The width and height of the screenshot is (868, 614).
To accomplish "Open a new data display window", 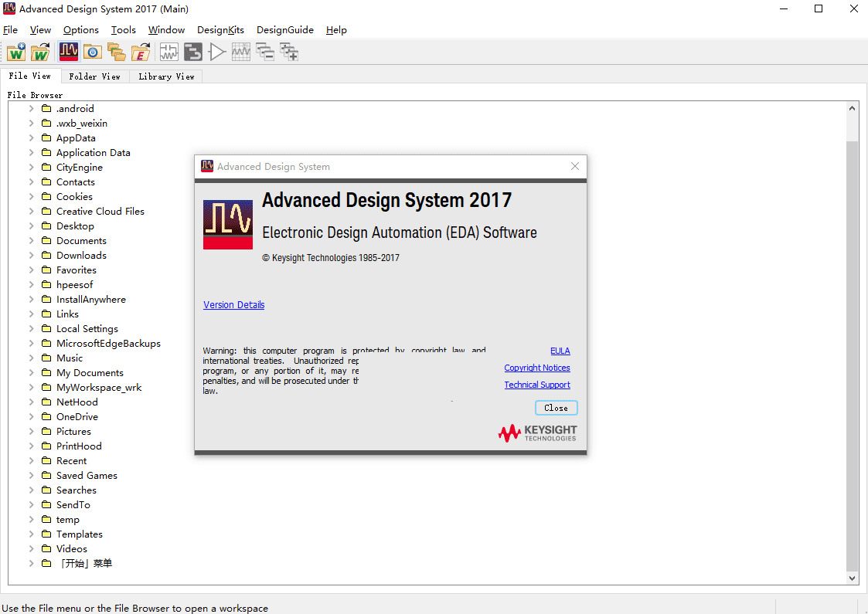I will point(241,52).
